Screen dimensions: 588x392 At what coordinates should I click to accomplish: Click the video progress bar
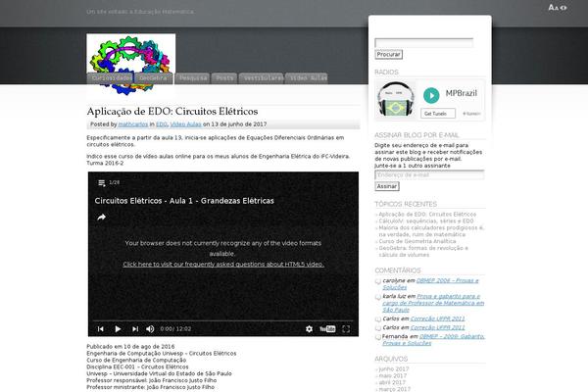click(223, 321)
